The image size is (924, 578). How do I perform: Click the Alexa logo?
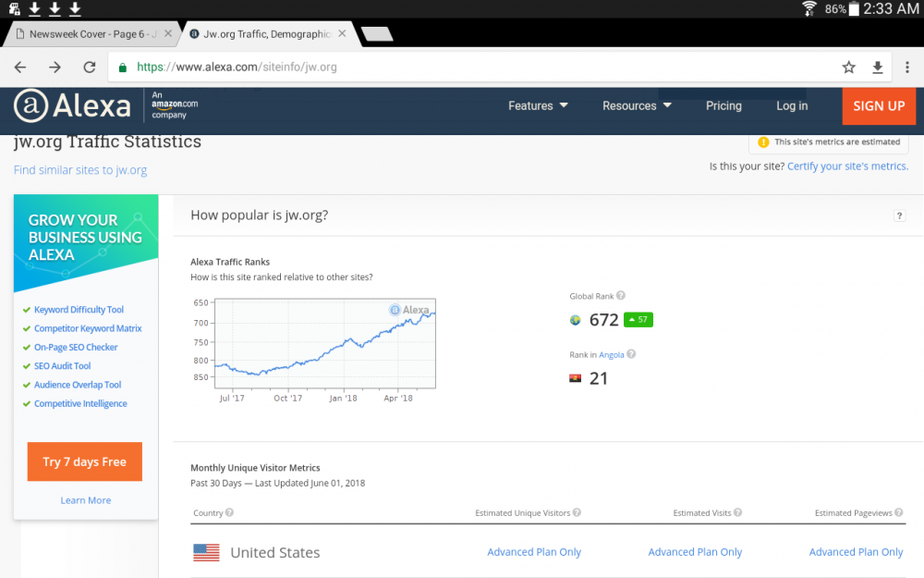tap(72, 106)
